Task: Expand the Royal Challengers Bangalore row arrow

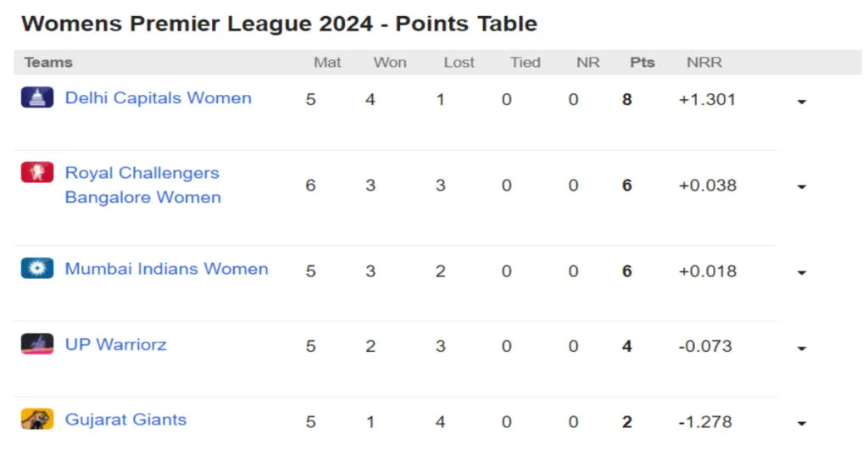Action: [802, 187]
